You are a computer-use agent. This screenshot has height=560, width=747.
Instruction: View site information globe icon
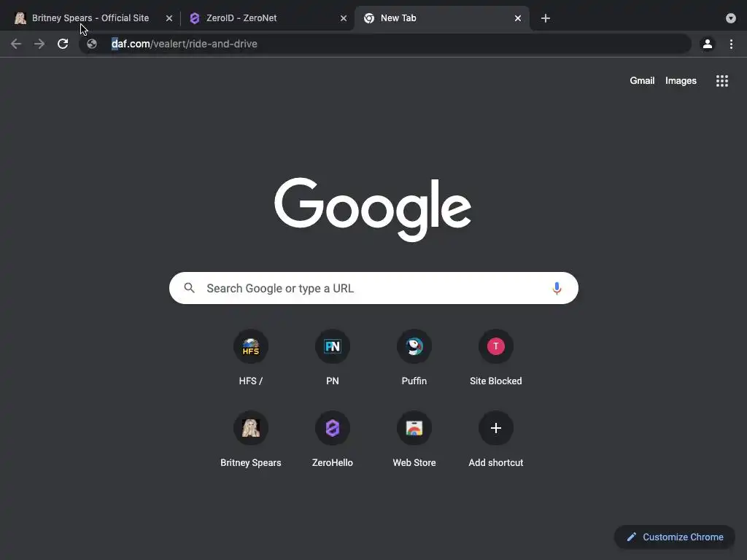[92, 44]
